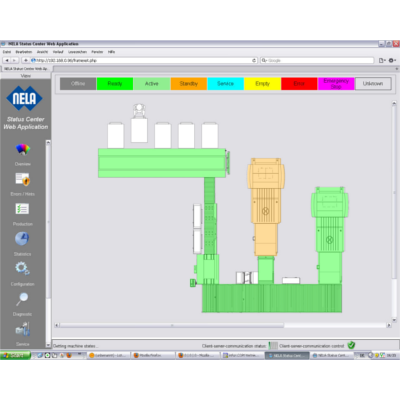Select the orange Standby machine in layout

(x=266, y=207)
